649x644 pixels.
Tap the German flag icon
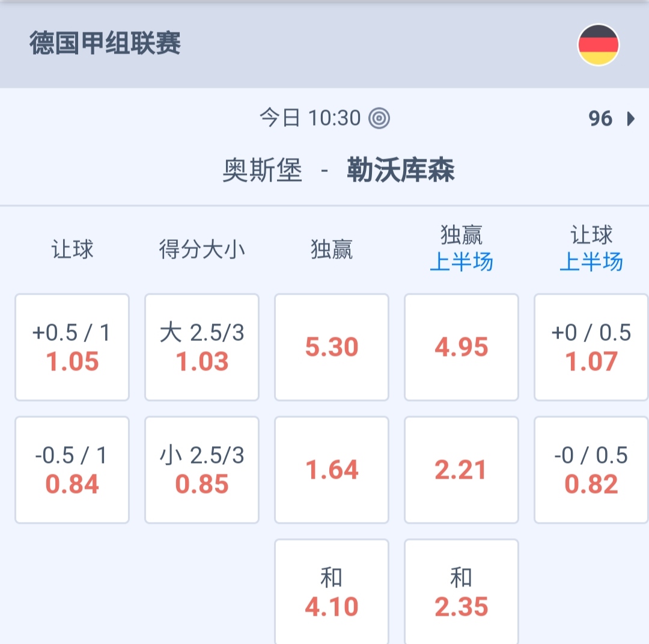tap(598, 44)
